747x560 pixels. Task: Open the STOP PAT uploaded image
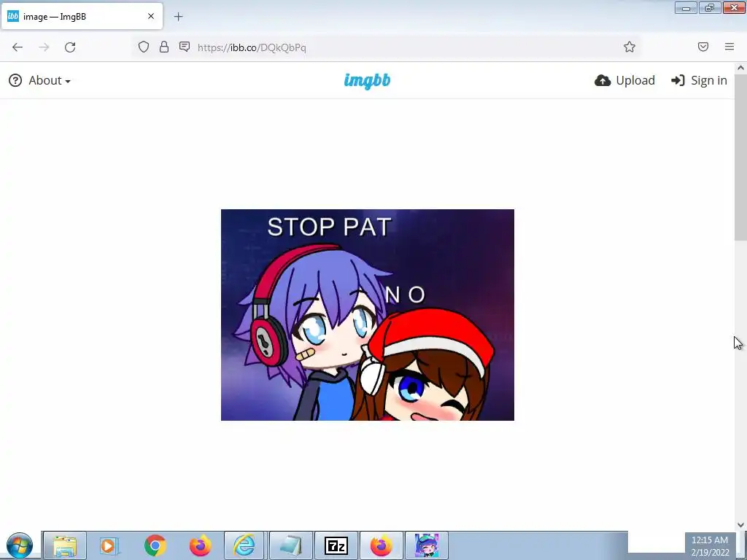(x=368, y=315)
